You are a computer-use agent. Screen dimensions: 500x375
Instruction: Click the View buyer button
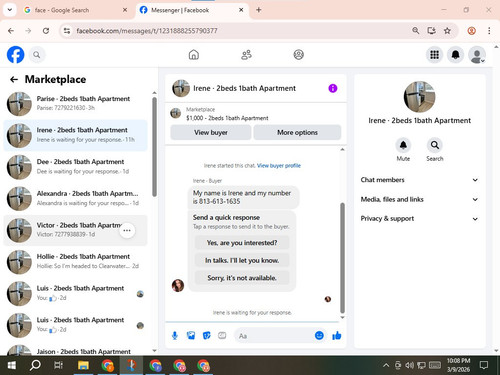click(x=211, y=132)
